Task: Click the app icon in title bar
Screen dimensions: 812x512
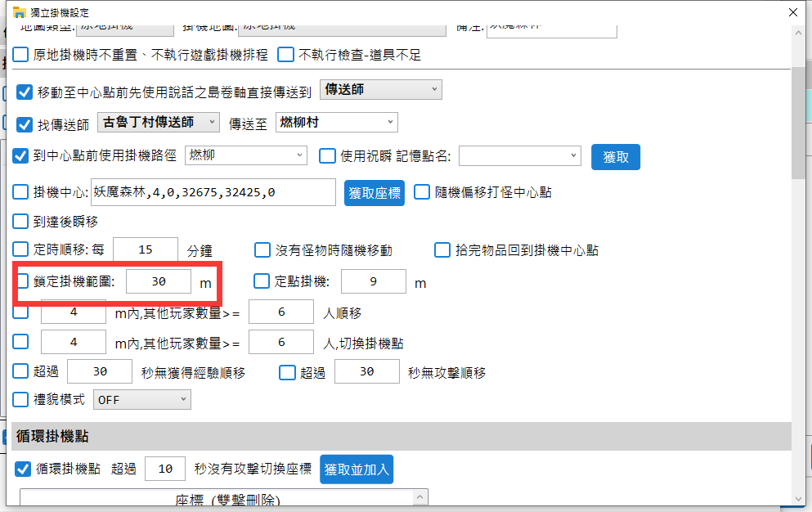Action: coord(19,13)
